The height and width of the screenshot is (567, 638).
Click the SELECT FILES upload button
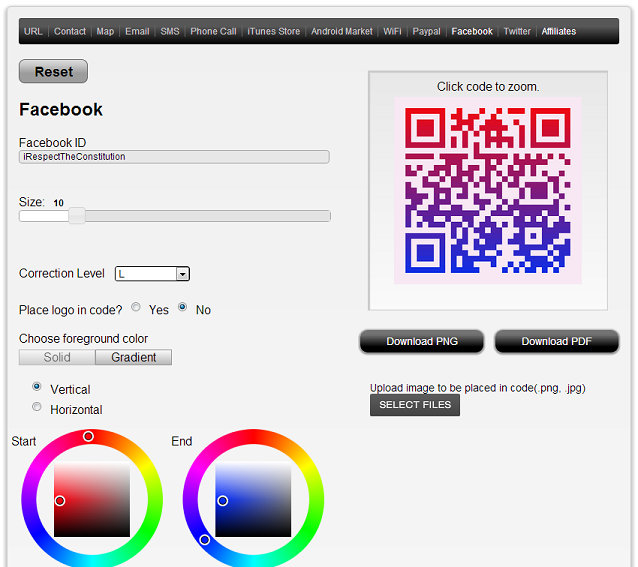coord(415,405)
